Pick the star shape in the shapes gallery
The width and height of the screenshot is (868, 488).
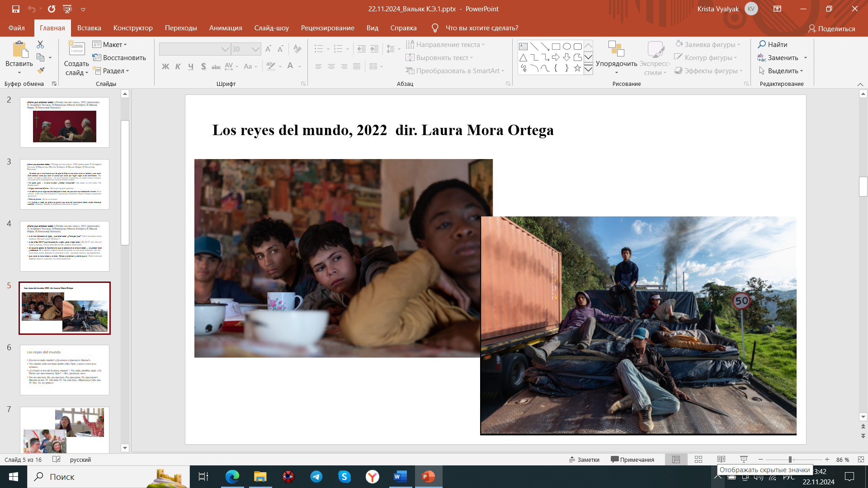pos(577,68)
